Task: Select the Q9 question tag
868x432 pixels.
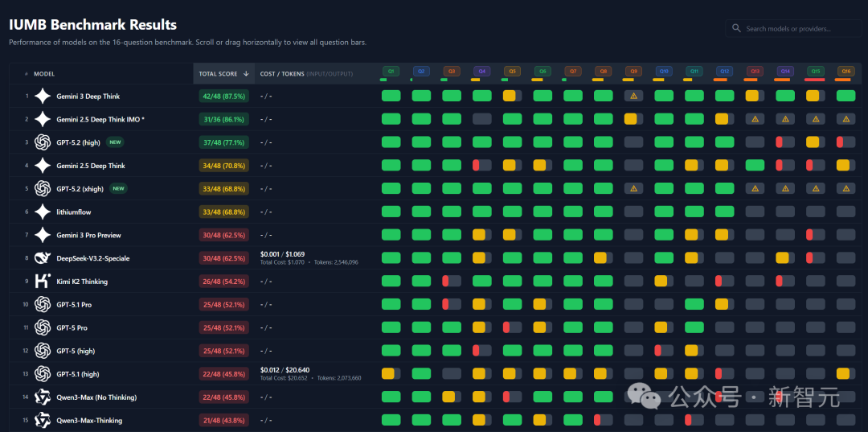Action: (x=634, y=72)
